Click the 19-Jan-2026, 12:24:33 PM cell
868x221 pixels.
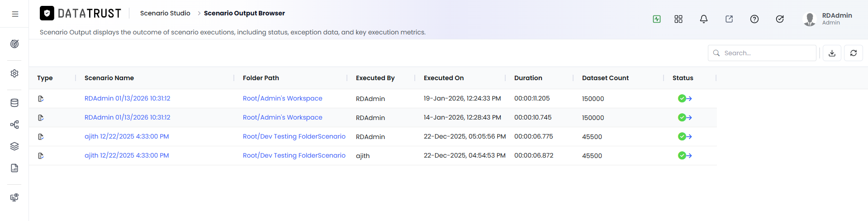click(462, 98)
